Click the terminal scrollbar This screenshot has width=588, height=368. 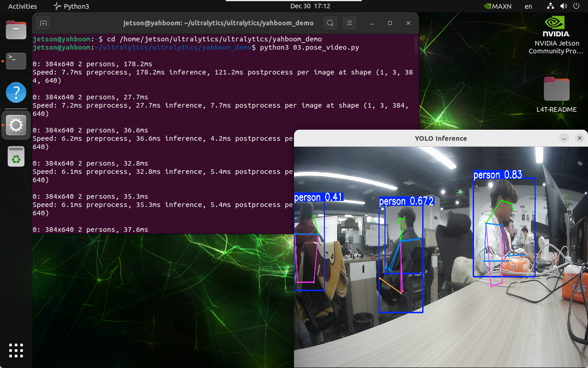point(416,45)
